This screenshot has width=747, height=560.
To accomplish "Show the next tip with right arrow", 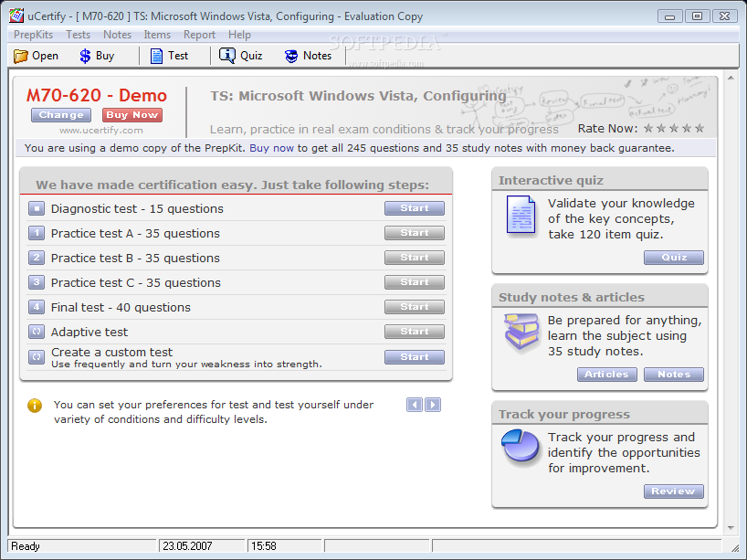I will 433,405.
